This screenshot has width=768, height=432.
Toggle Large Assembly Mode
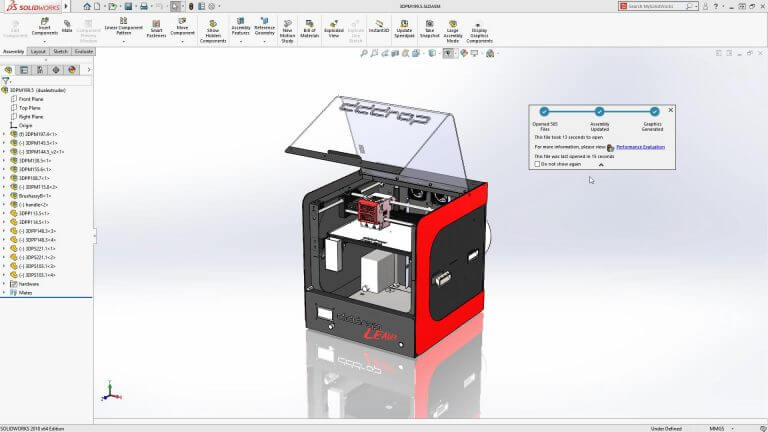(x=453, y=31)
